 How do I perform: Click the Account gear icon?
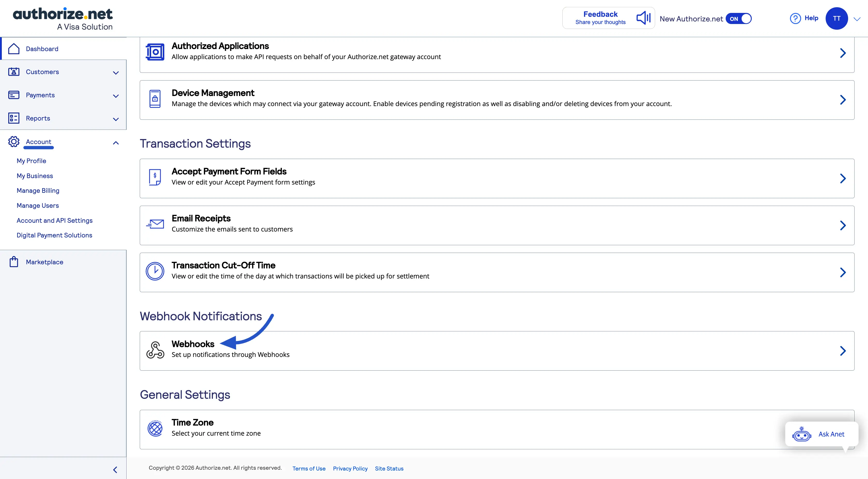[x=13, y=142]
